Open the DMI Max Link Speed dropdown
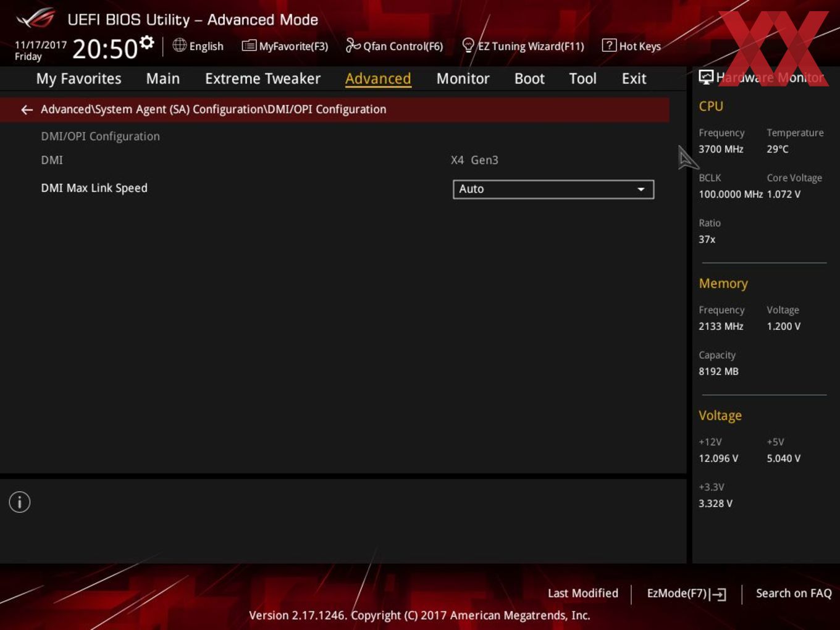The image size is (840, 630). coord(553,189)
